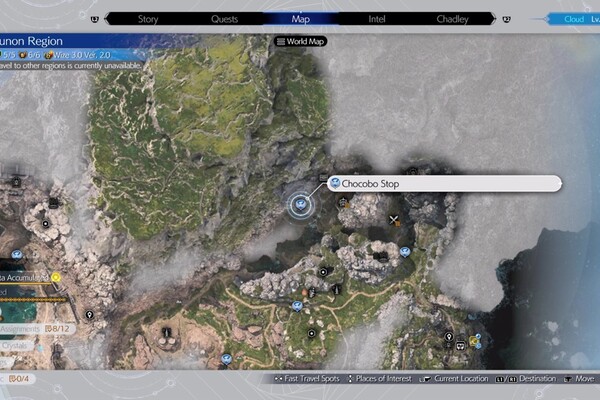The image size is (600, 400).
Task: Select the tower marker below the Chocobo Stop tooltip
Action: (x=343, y=202)
